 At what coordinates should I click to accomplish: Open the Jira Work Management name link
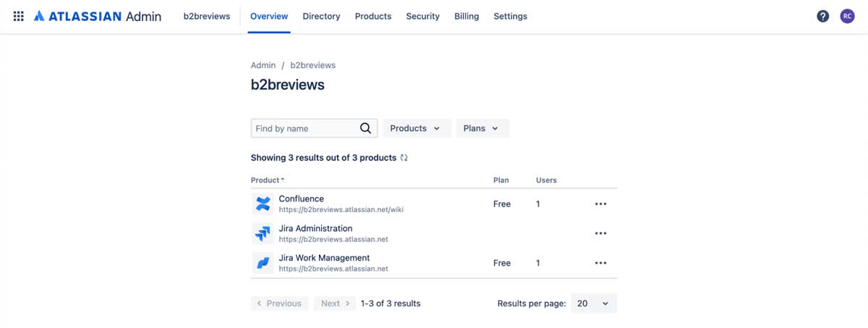pyautogui.click(x=325, y=258)
